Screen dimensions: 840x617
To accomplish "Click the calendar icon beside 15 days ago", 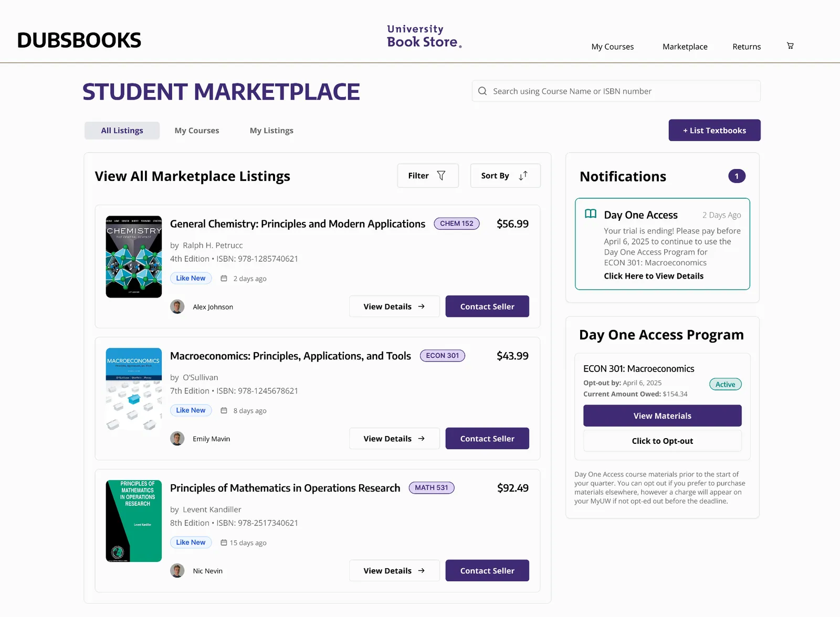I will [x=224, y=543].
